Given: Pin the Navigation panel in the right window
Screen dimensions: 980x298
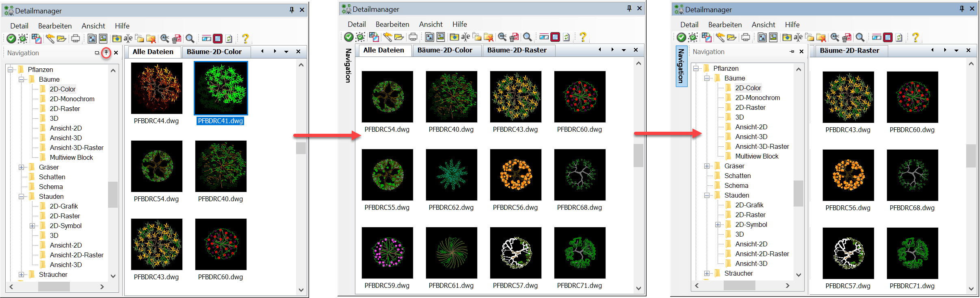Looking at the screenshot, I should 792,52.
